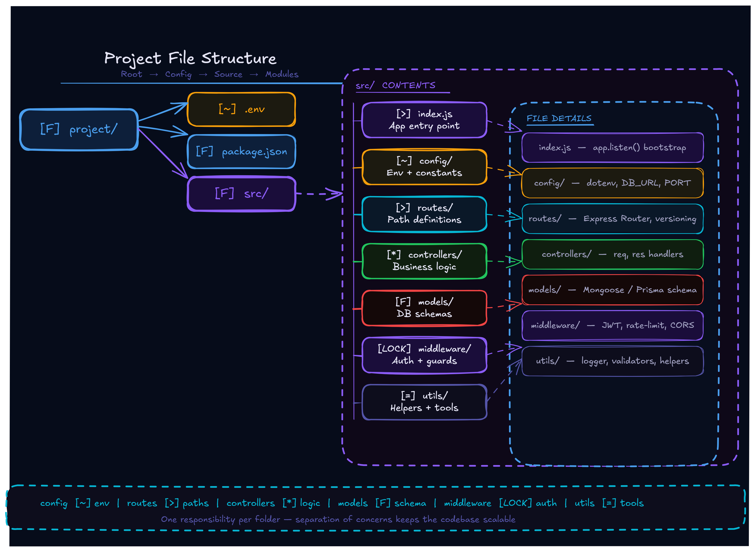
Task: Click legend entry middleware [LOCK] auth
Action: (x=500, y=503)
